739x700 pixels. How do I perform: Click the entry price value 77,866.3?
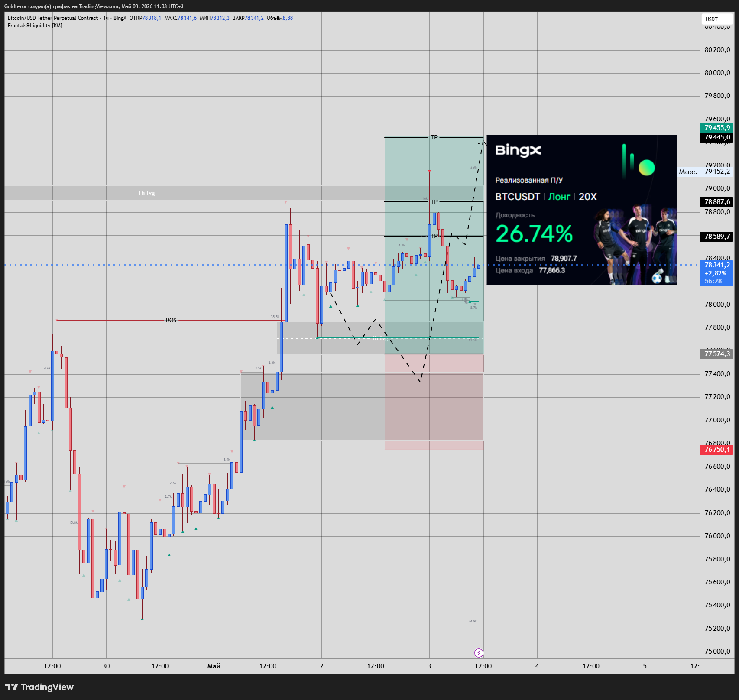552,270
